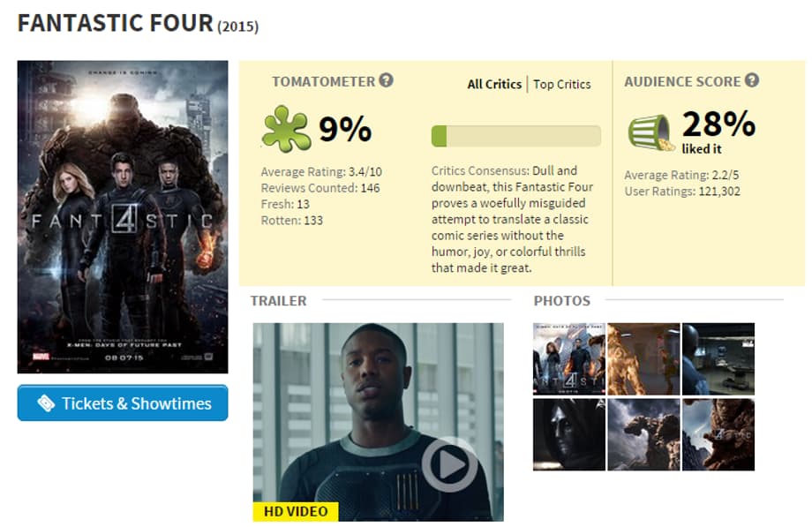
Task: Click the ticket icon on Tickets button
Action: click(46, 403)
